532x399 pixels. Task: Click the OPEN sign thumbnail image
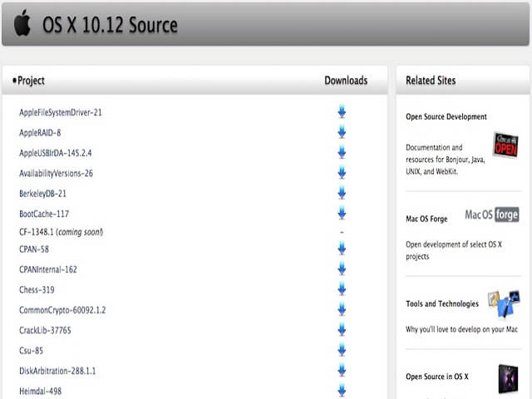point(505,145)
